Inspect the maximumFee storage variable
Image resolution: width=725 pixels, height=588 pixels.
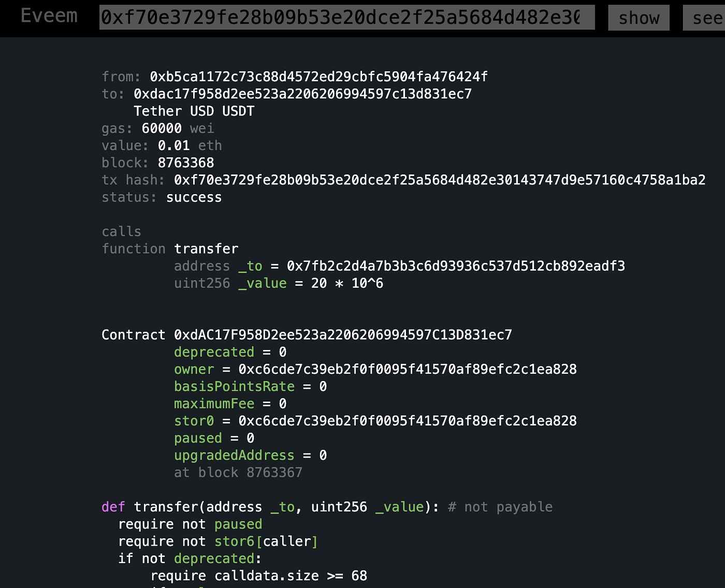214,403
